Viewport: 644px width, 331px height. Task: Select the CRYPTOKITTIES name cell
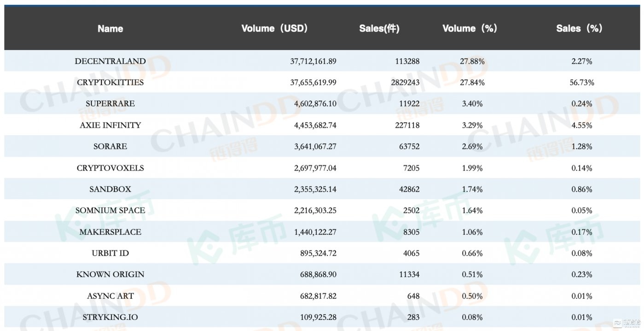tap(110, 83)
